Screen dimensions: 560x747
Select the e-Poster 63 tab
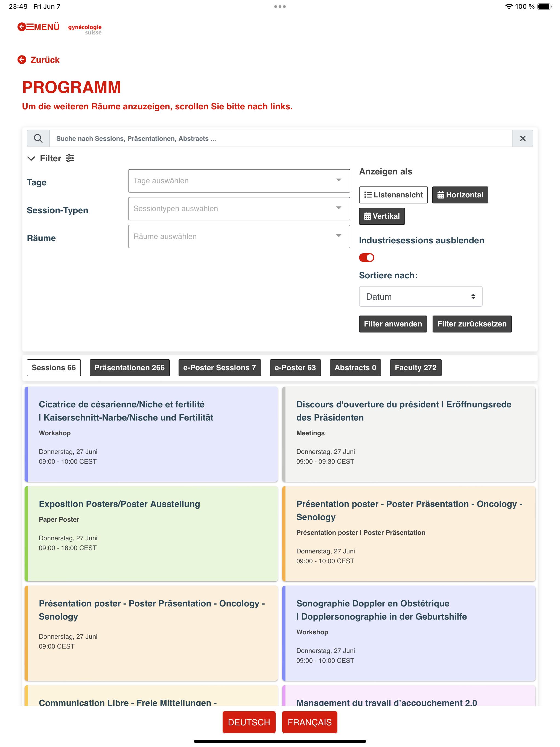[295, 367]
